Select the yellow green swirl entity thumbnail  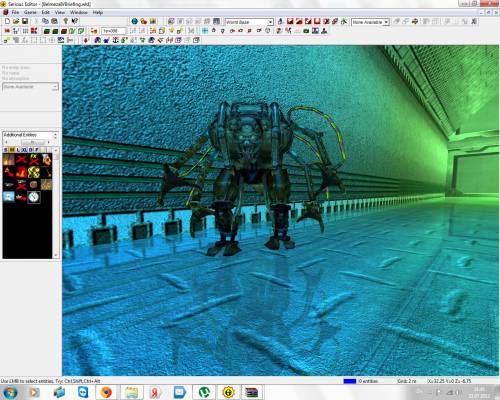34,172
